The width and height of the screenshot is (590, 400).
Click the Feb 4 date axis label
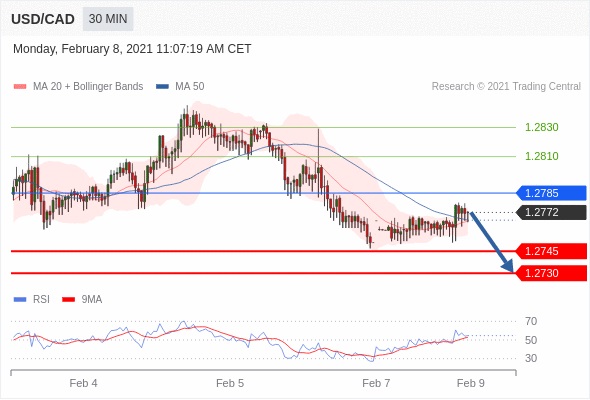(83, 383)
